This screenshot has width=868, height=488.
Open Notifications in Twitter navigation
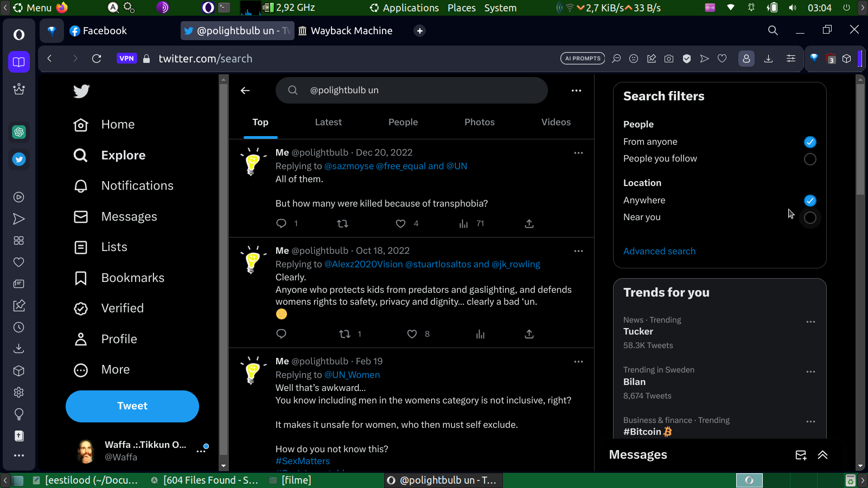point(123,186)
